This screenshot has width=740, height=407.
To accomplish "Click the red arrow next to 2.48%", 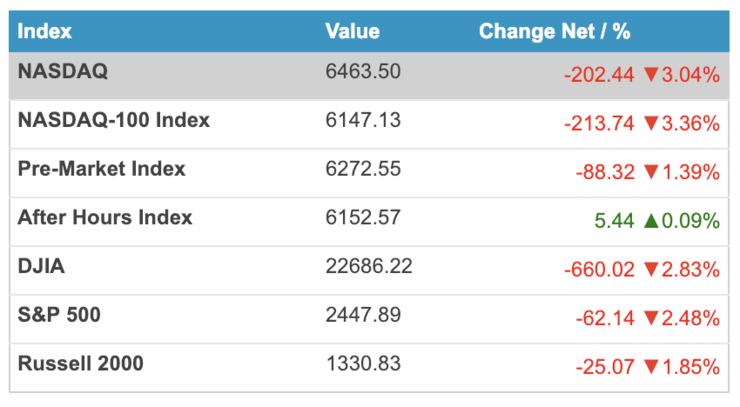I will point(651,318).
